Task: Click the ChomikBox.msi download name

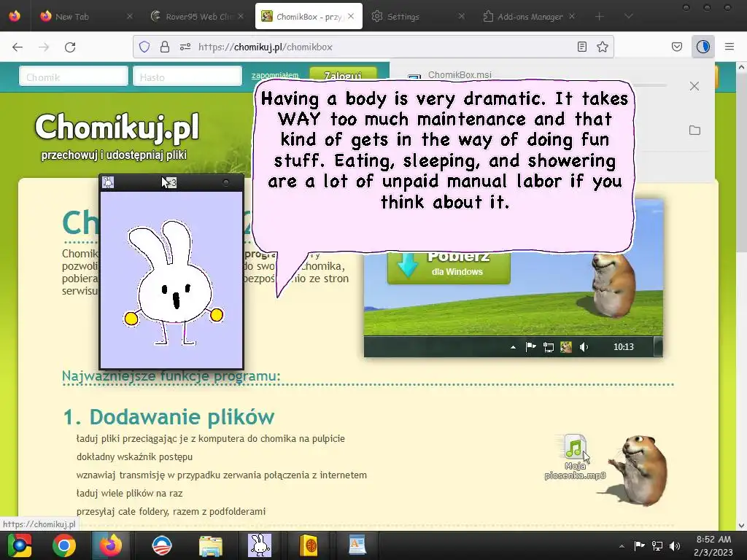Action: pyautogui.click(x=460, y=75)
